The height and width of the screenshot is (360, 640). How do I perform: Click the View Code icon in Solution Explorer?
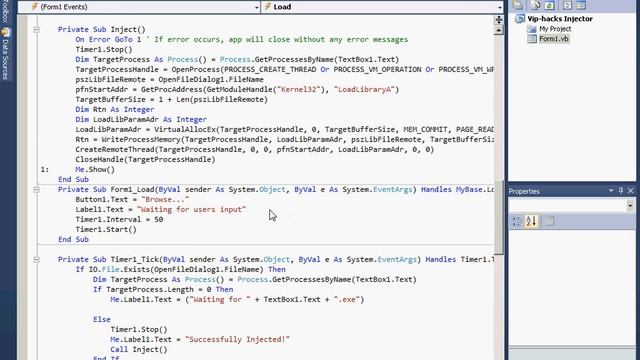[567, 5]
